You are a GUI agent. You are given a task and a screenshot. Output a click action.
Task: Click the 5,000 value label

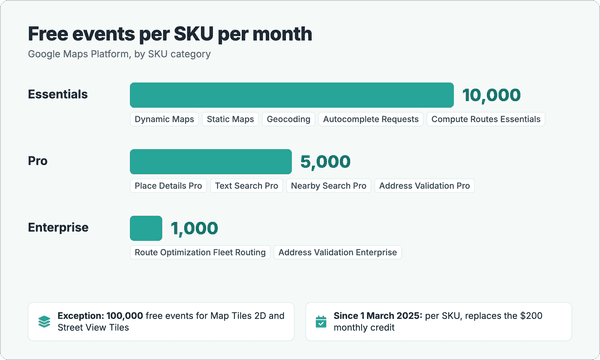(325, 162)
